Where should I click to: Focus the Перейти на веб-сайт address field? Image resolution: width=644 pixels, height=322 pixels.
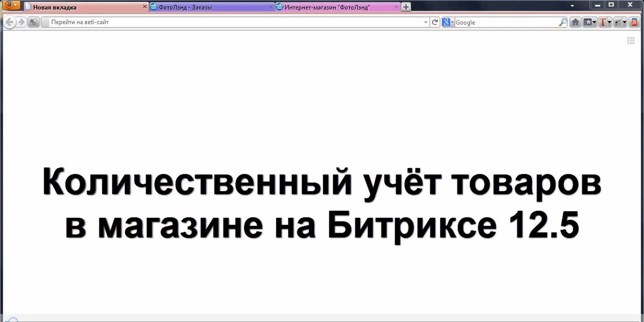(x=235, y=22)
